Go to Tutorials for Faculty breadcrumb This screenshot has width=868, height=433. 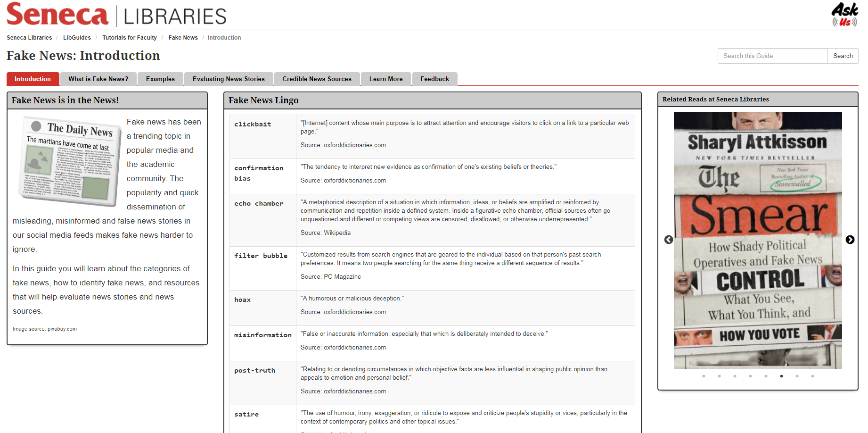point(130,38)
